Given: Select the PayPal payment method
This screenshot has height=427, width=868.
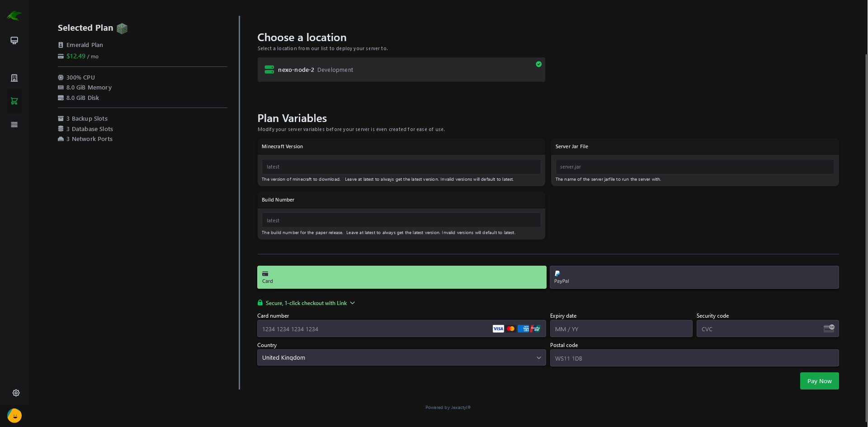Looking at the screenshot, I should [694, 277].
